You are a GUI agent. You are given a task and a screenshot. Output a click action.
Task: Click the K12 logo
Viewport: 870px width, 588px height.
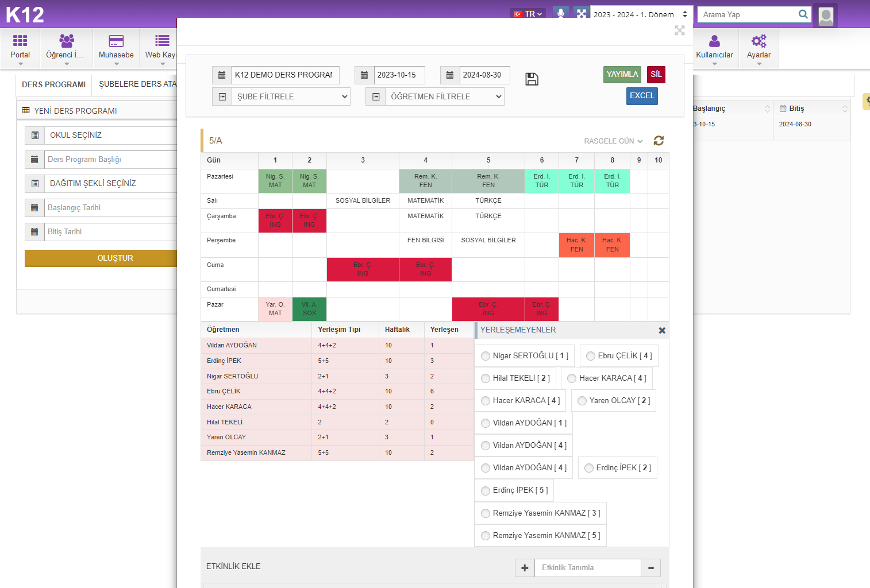(25, 15)
